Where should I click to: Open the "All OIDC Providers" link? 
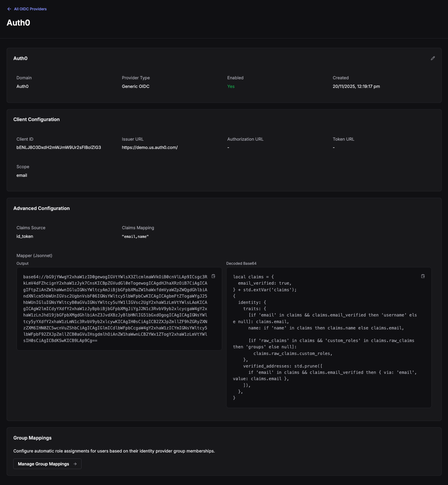coord(30,9)
